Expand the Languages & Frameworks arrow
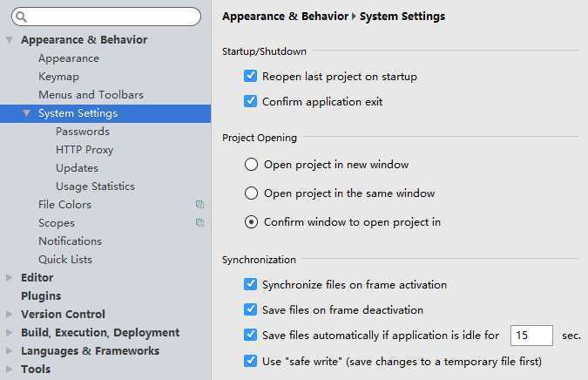 tap(9, 350)
